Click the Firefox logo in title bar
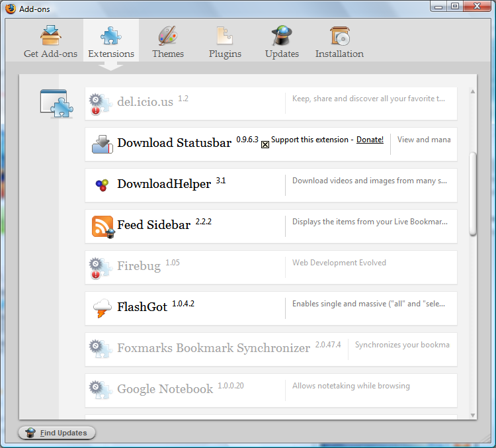 tap(11, 9)
